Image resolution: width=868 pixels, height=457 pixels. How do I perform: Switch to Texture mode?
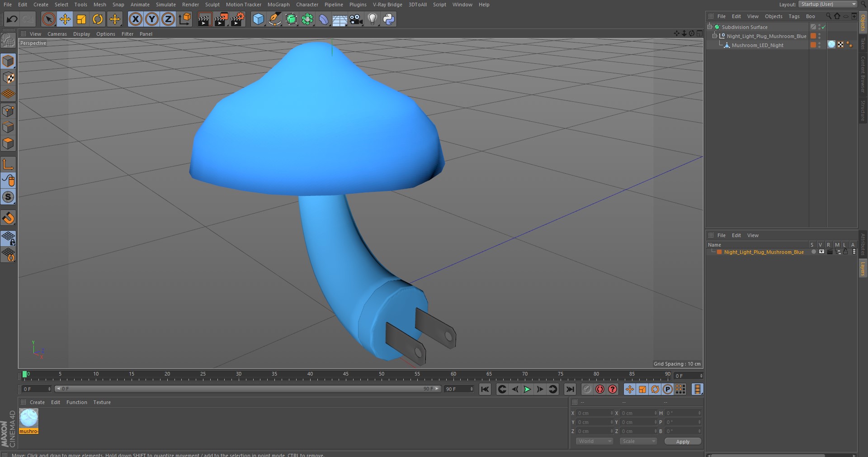pyautogui.click(x=8, y=78)
